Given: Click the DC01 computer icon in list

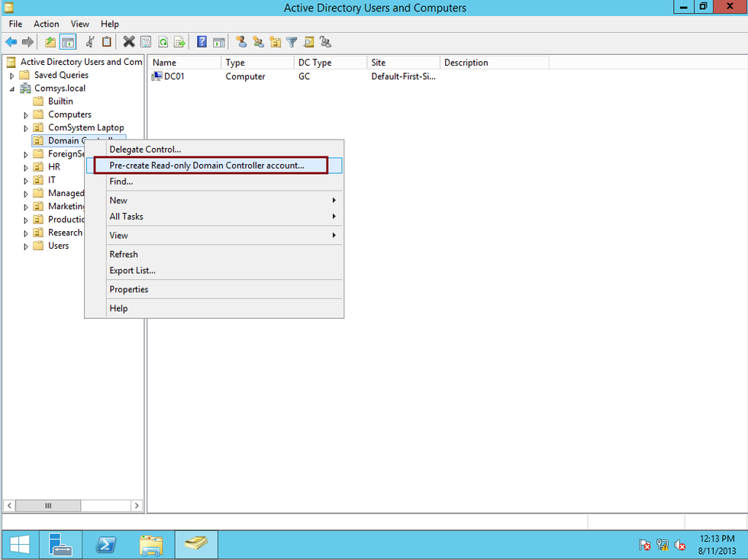Looking at the screenshot, I should tap(156, 76).
